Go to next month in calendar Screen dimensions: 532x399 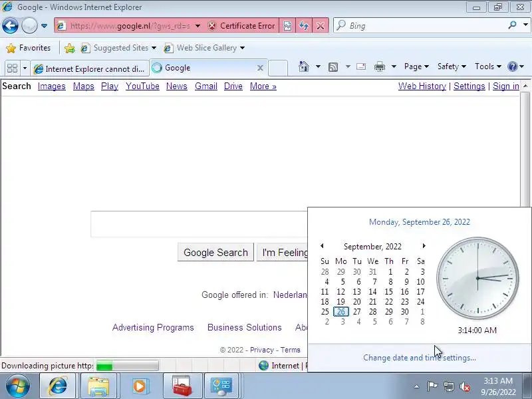coord(424,245)
